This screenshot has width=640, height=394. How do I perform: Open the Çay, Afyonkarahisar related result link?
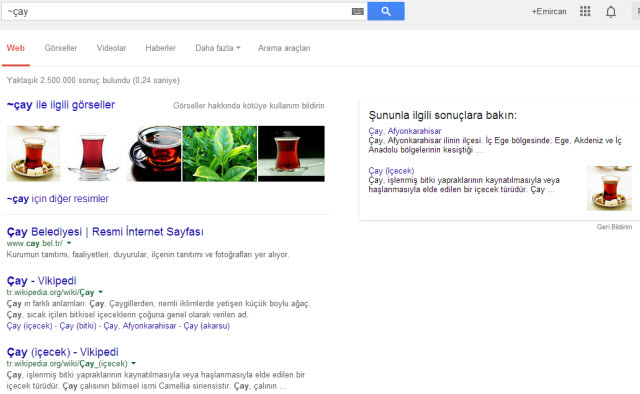point(404,131)
